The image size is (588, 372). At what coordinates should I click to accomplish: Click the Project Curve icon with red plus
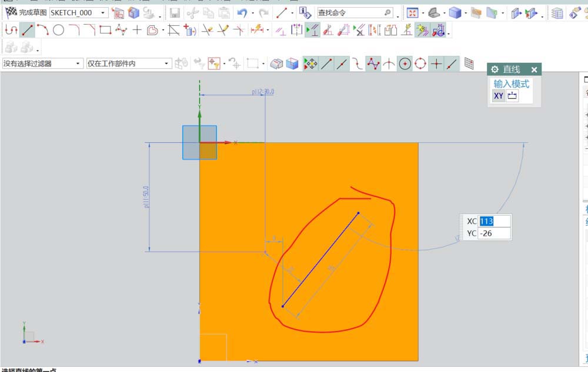coord(190,30)
